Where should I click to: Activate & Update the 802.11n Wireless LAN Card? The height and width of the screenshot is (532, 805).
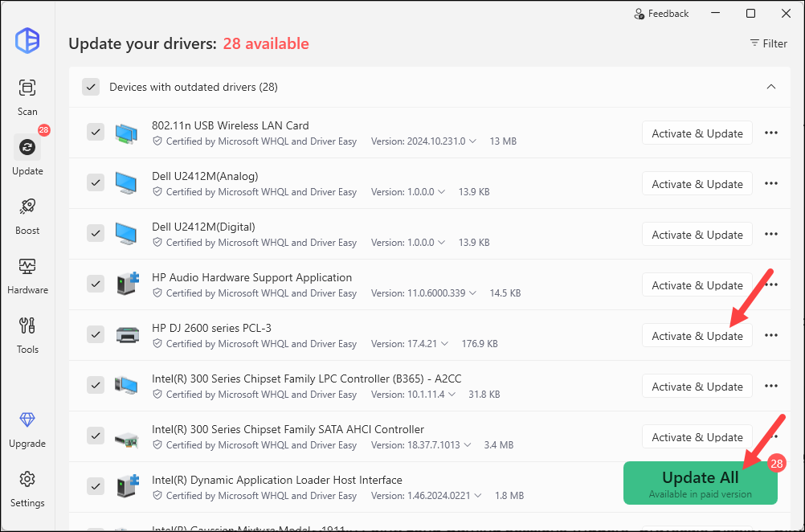(x=697, y=133)
